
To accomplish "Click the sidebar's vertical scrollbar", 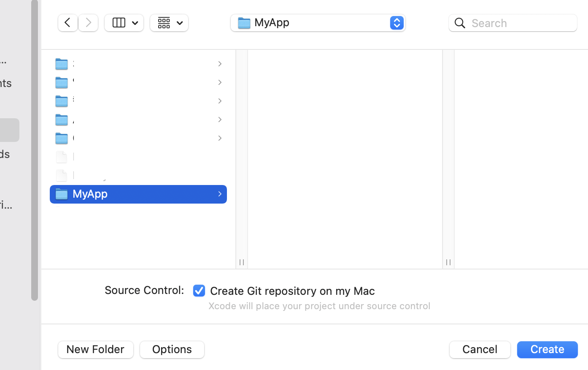I will click(35, 150).
